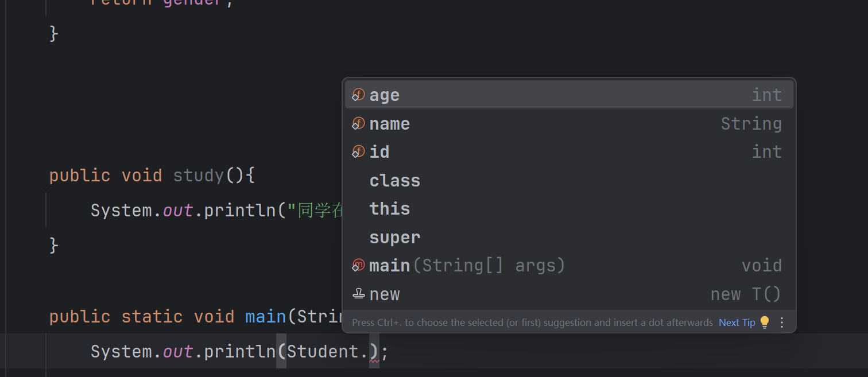This screenshot has width=868, height=377.
Task: Click the out field in study method
Action: [178, 210]
